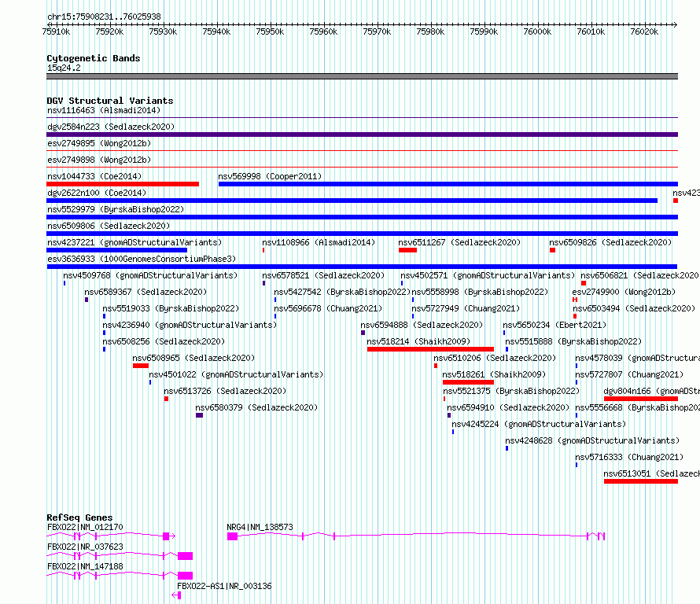This screenshot has width=700, height=604.
Task: Click nsv5558998 (ByrskaBishop2022) label
Action: click(x=480, y=292)
